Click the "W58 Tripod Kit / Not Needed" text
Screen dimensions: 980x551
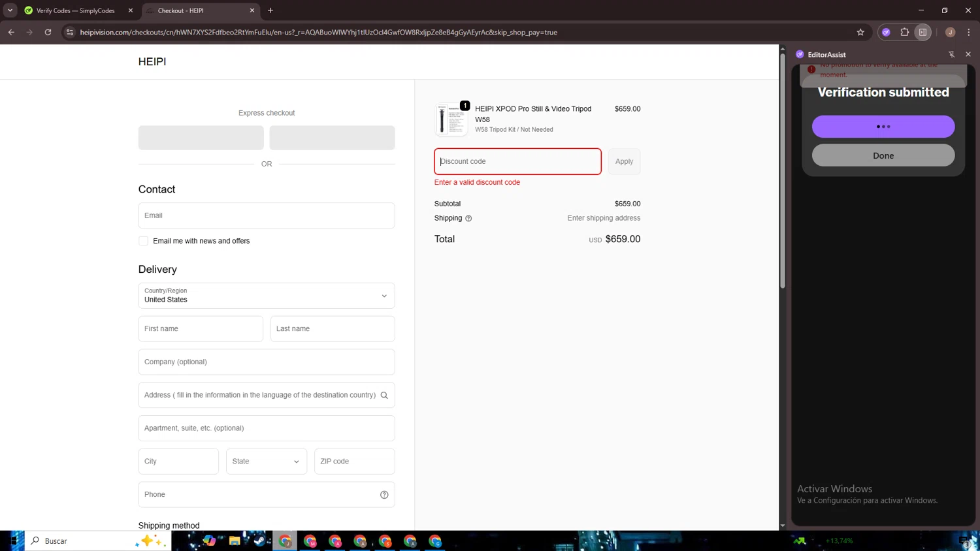[x=514, y=130]
